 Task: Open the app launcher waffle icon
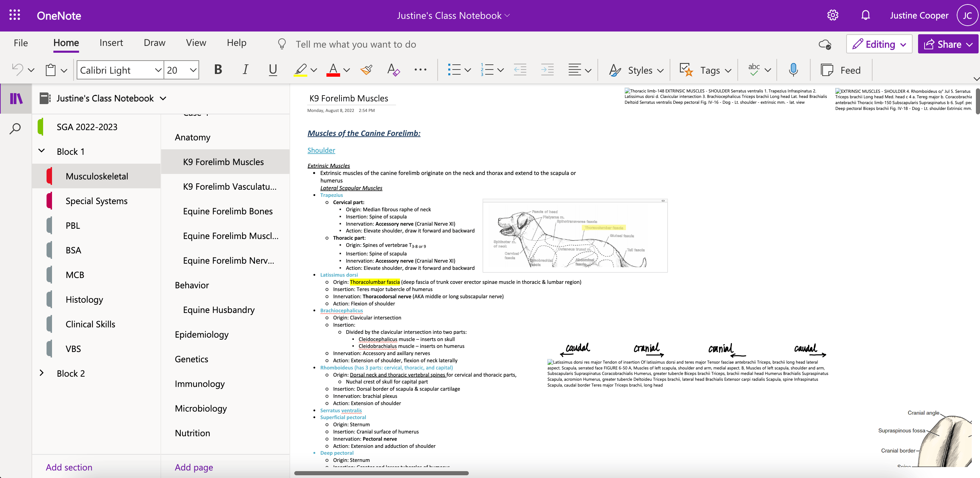click(14, 16)
